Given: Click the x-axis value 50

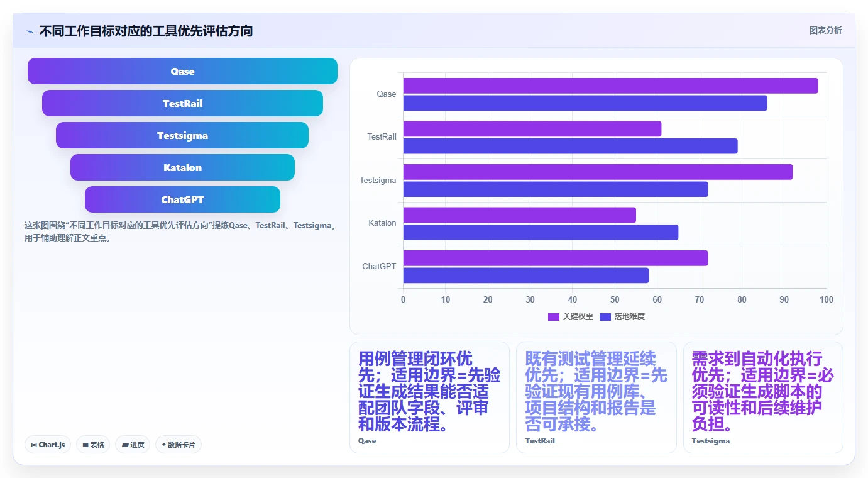Looking at the screenshot, I should (615, 299).
